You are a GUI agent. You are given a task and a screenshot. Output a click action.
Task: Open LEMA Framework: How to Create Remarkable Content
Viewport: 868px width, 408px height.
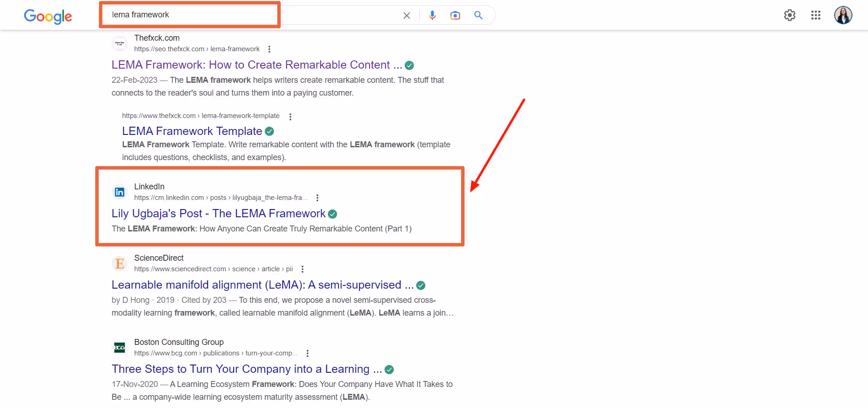[x=257, y=65]
